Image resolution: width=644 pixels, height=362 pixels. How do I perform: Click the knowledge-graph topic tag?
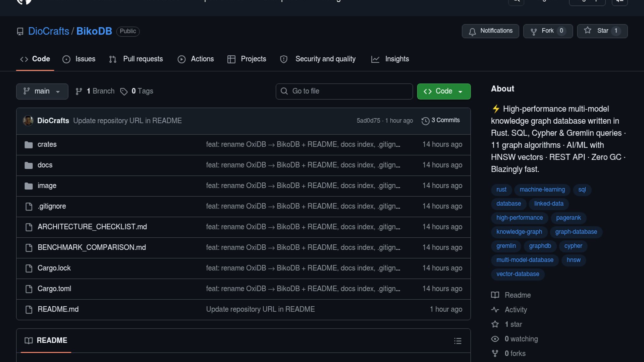(x=519, y=232)
